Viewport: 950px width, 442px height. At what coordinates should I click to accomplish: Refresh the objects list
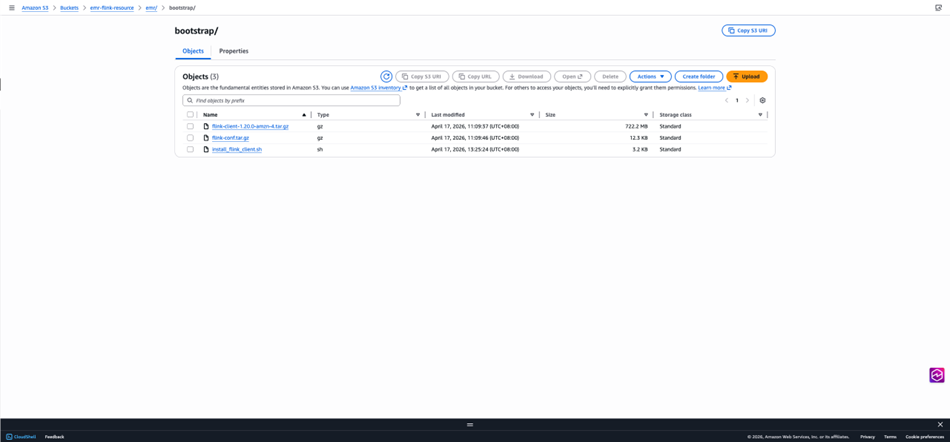click(x=386, y=76)
